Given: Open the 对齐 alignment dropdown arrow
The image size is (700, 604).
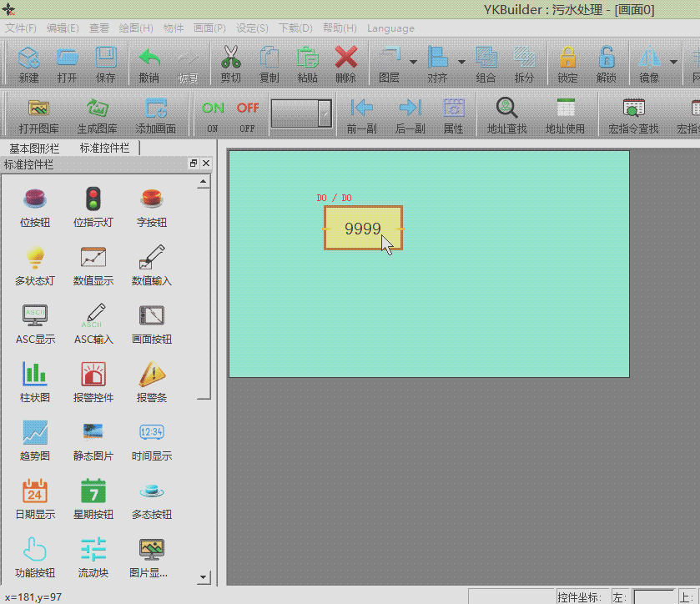Looking at the screenshot, I should [x=461, y=62].
